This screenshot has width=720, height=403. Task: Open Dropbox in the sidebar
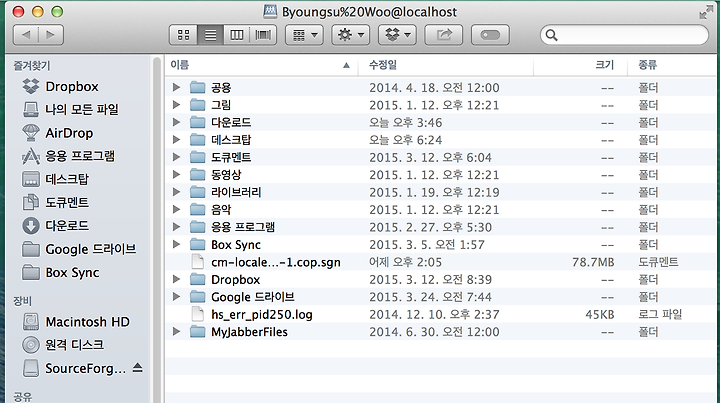click(61, 86)
